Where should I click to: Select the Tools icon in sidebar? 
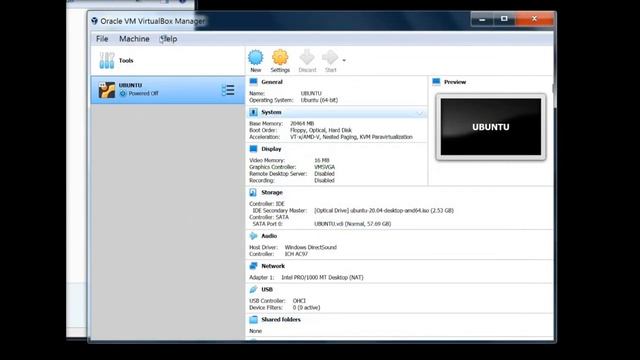coord(107,60)
